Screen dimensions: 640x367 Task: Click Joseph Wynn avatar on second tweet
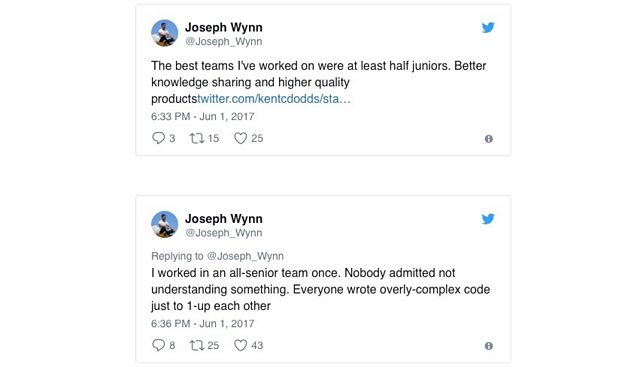click(164, 225)
